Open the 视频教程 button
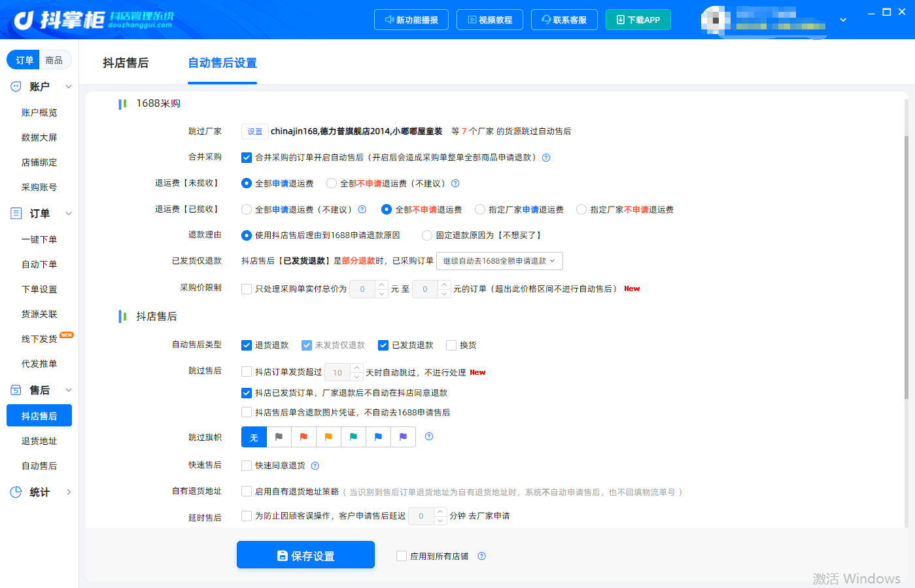This screenshot has height=588, width=915. coord(490,20)
